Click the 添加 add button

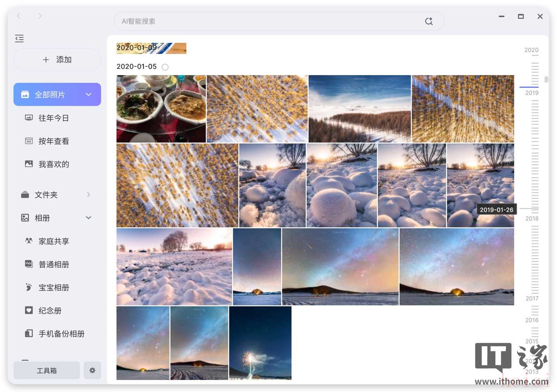tap(57, 60)
